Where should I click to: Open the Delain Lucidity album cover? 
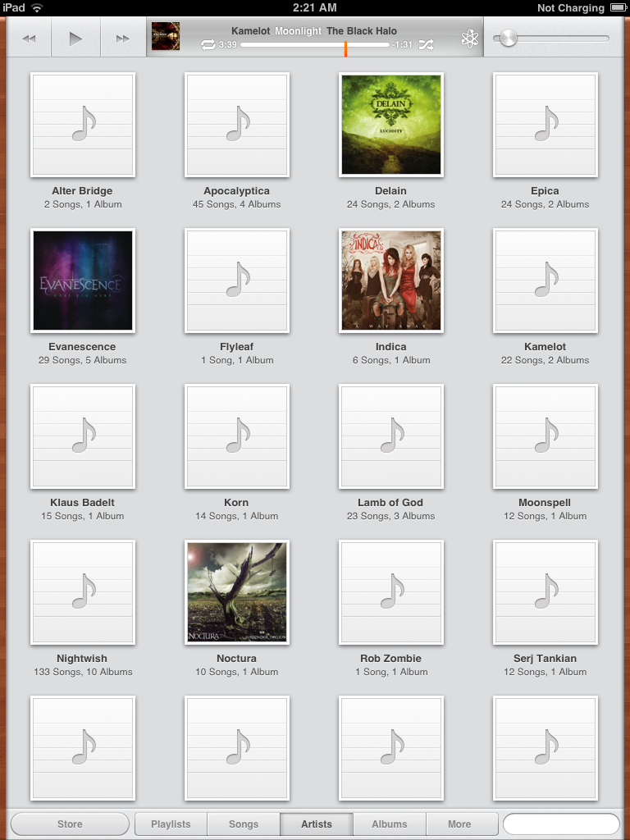391,125
